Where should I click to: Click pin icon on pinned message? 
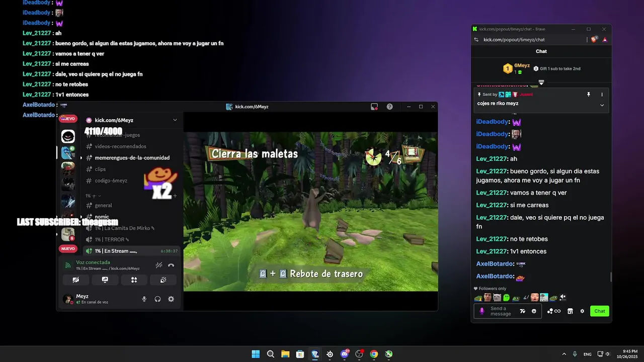click(589, 95)
